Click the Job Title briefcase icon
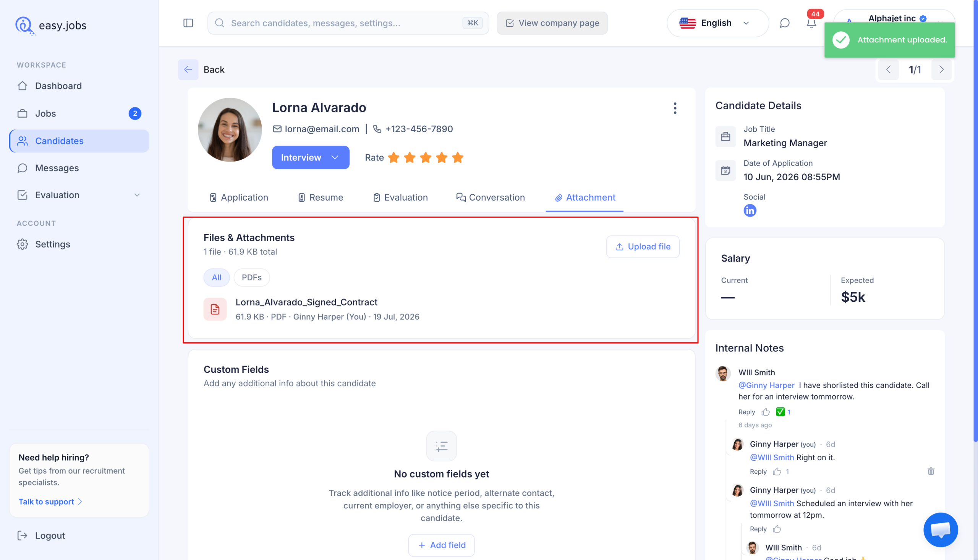Screen dimensions: 978x560 725,136
